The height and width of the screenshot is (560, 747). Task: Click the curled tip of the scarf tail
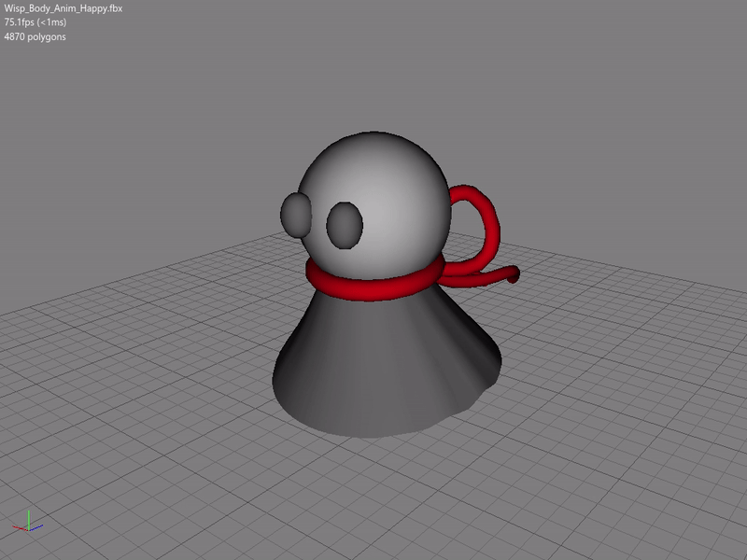[x=512, y=274]
